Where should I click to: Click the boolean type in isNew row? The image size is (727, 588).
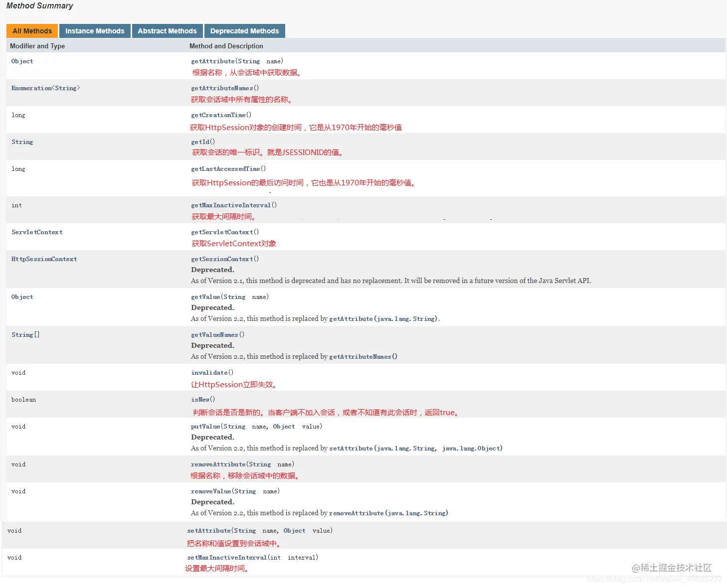pos(24,400)
